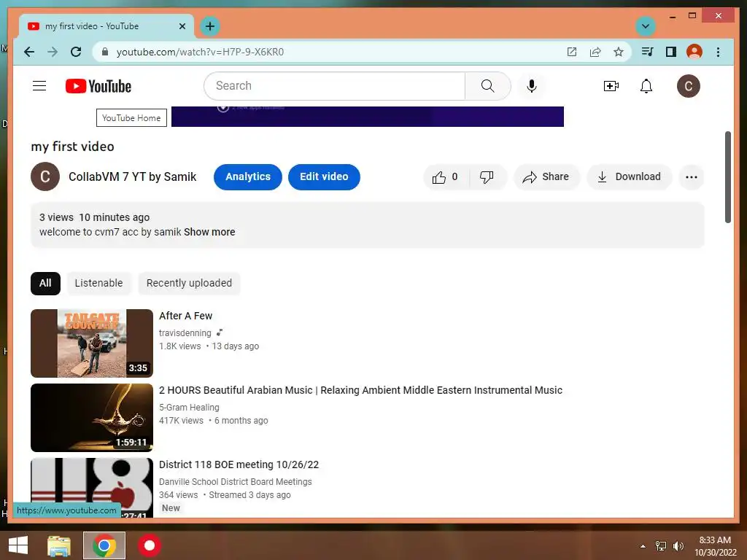Toggle the Chrome side panel
Screen dimensions: 747x560
(x=671, y=52)
